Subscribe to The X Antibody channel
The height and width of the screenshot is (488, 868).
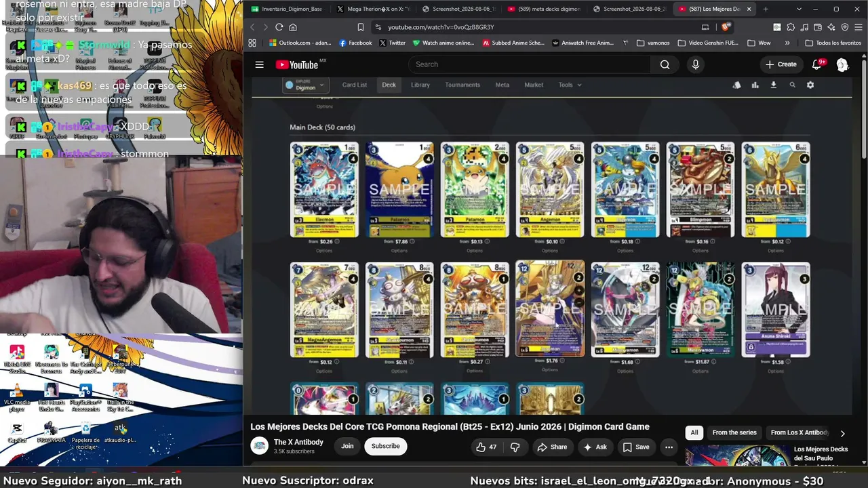385,446
